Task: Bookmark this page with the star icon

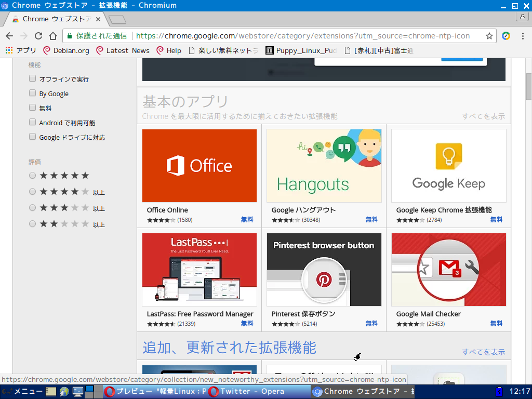Action: point(489,36)
